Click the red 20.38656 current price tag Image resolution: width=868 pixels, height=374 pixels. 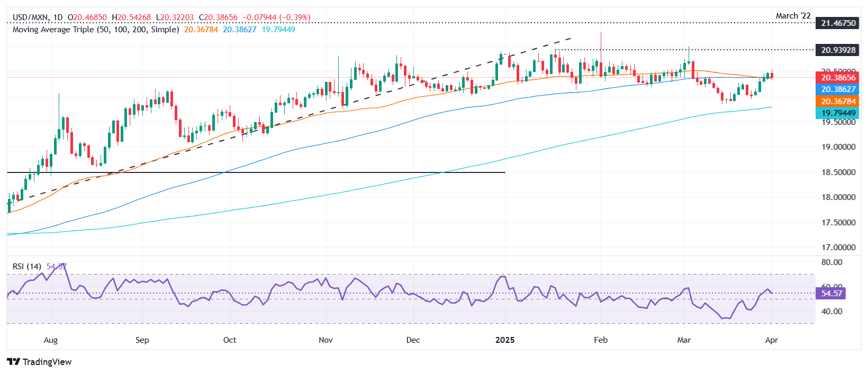(838, 78)
